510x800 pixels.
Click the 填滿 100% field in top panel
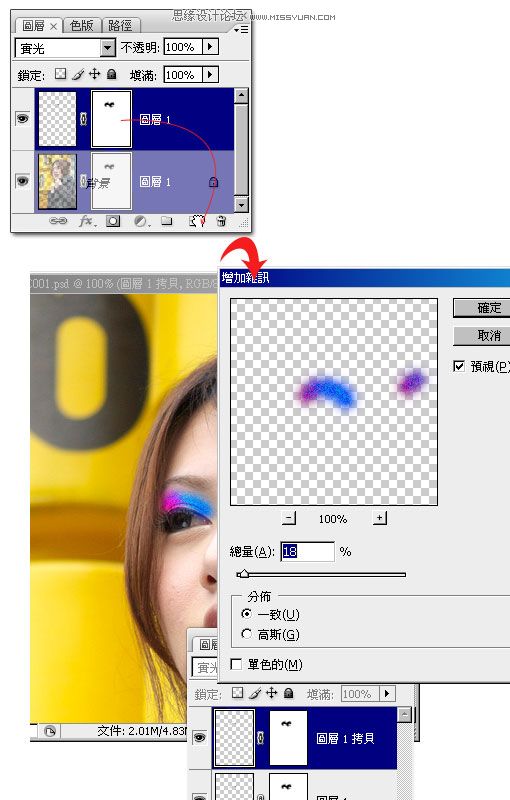pos(183,74)
